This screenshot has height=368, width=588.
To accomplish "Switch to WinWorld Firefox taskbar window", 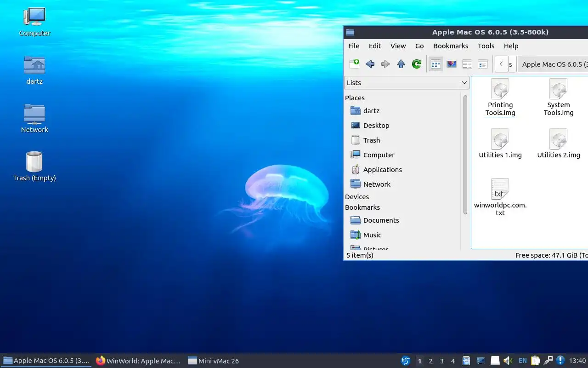I will (x=138, y=361).
